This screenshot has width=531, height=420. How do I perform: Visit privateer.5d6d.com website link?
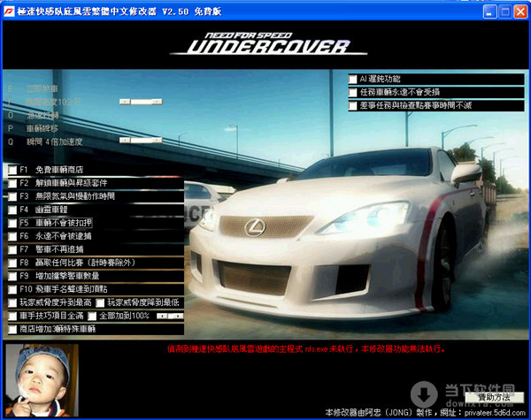pos(495,413)
